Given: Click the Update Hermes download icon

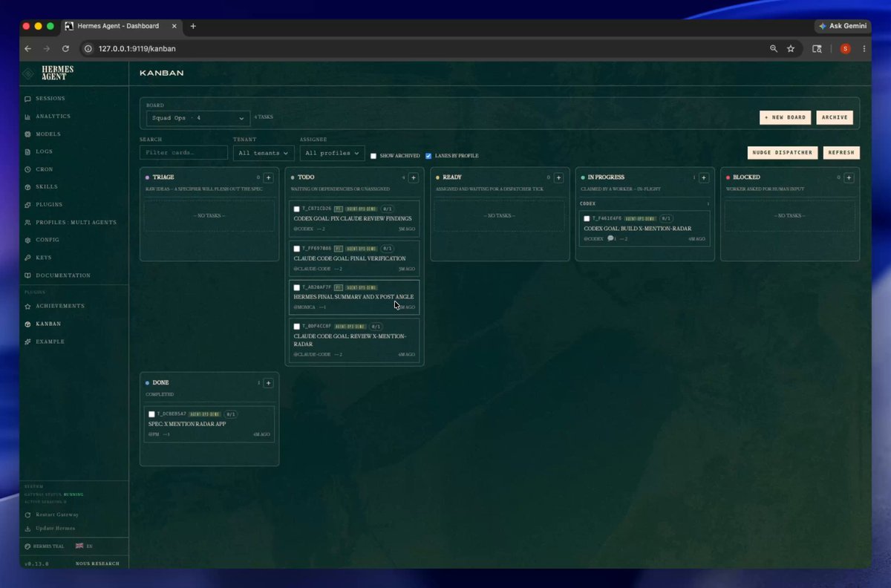Looking at the screenshot, I should click(27, 529).
